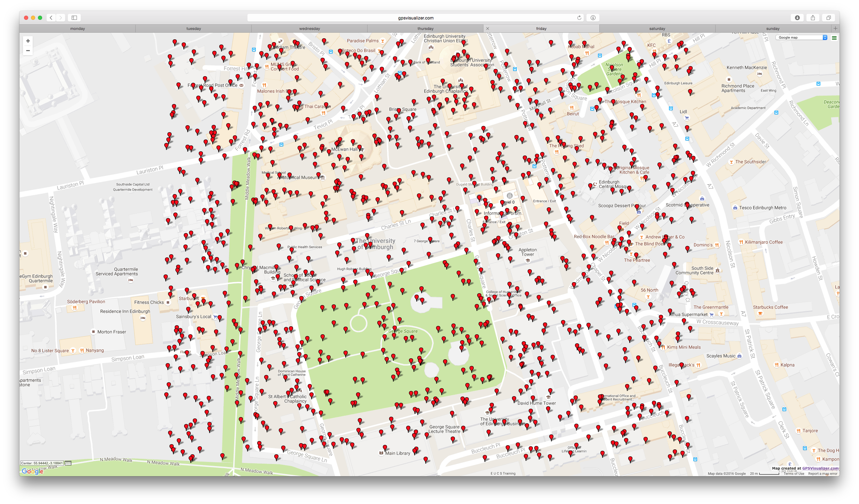
Task: Click the Center coordinates box
Action: (42, 463)
